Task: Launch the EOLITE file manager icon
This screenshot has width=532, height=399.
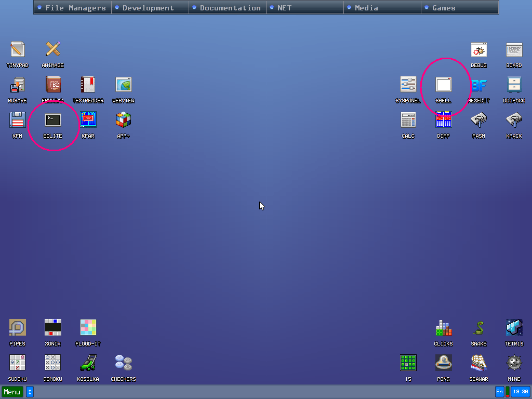Action: pyautogui.click(x=52, y=121)
